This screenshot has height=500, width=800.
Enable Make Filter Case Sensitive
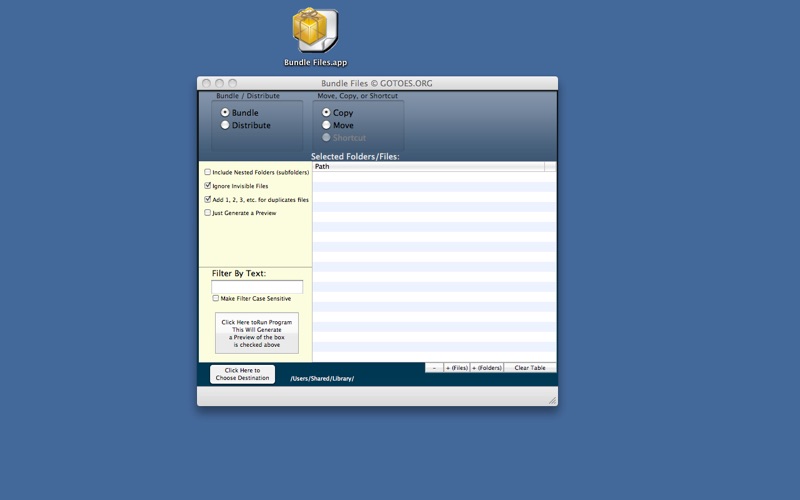click(216, 298)
